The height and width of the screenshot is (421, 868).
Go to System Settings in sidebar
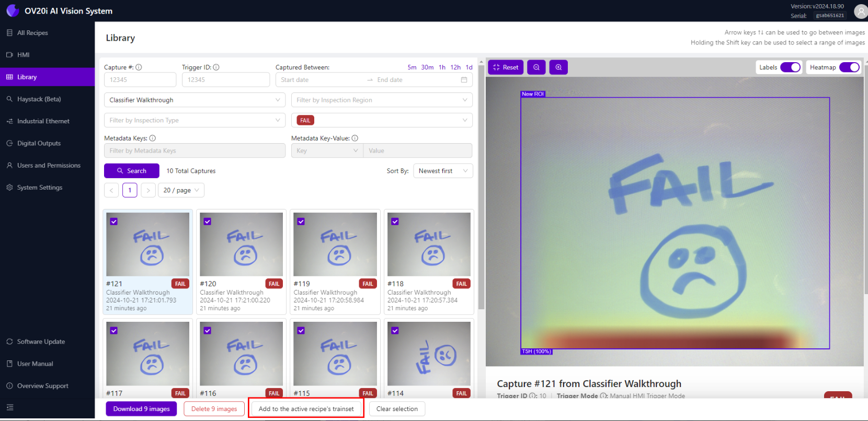click(39, 188)
